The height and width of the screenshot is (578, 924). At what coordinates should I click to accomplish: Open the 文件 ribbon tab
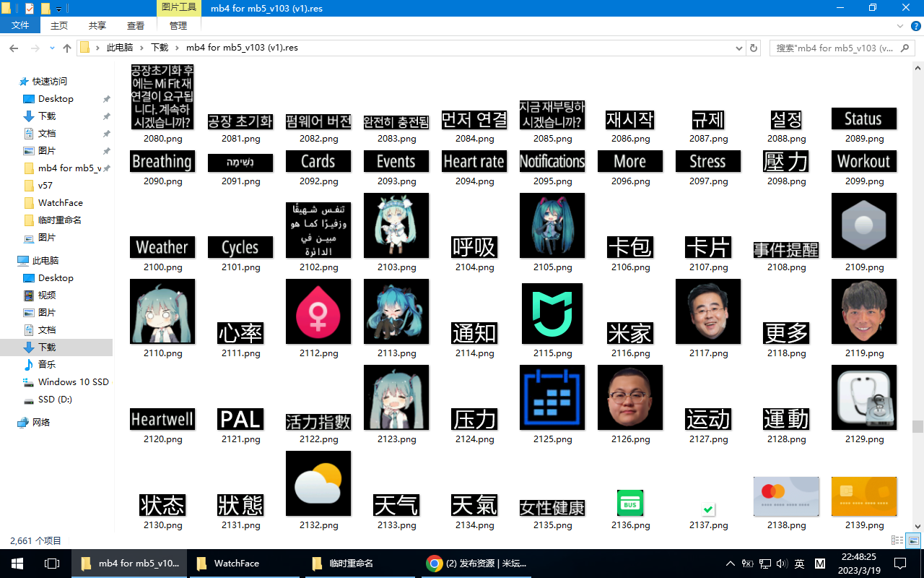[x=21, y=25]
